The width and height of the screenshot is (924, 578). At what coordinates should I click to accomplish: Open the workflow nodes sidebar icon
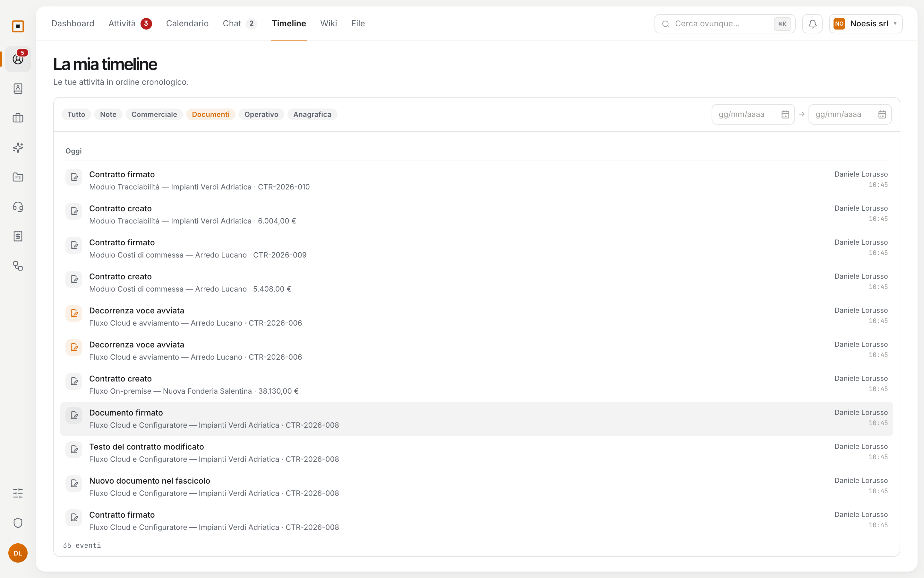tap(18, 266)
